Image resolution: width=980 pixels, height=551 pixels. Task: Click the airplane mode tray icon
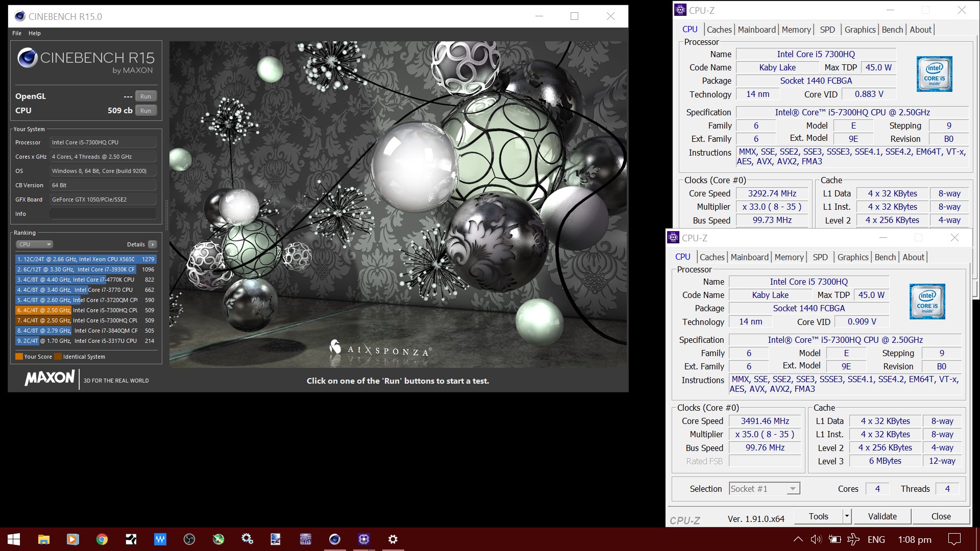pyautogui.click(x=853, y=539)
